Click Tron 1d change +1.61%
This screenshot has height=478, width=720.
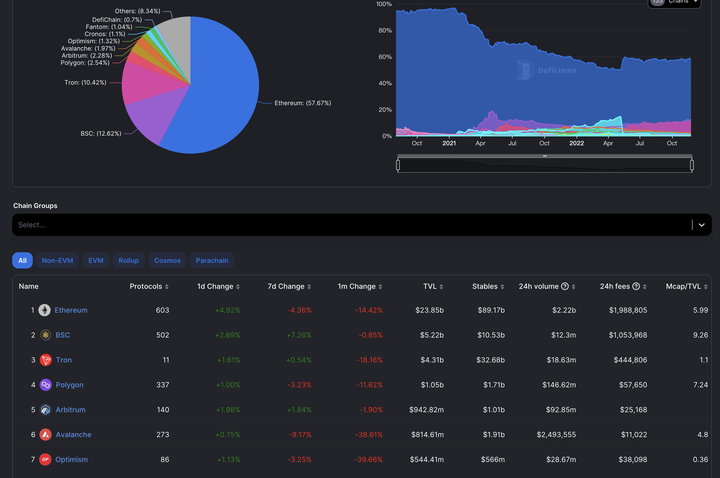tap(229, 360)
